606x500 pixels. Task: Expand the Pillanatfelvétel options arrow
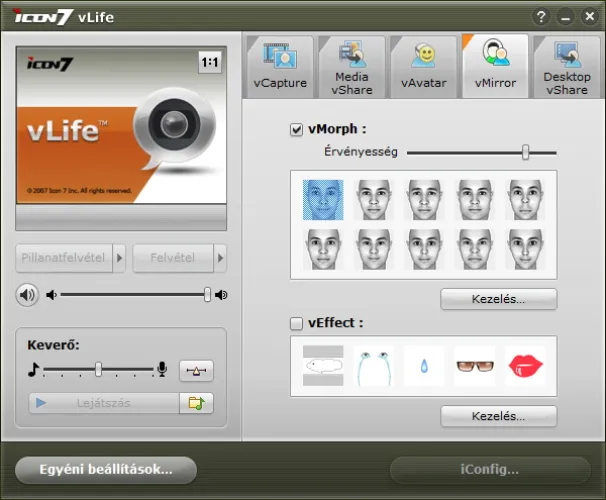coord(119,258)
